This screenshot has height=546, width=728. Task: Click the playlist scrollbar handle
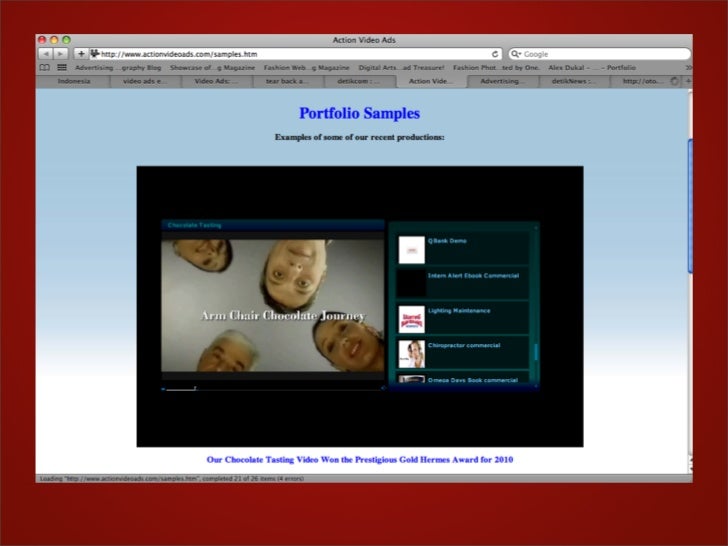coord(536,352)
